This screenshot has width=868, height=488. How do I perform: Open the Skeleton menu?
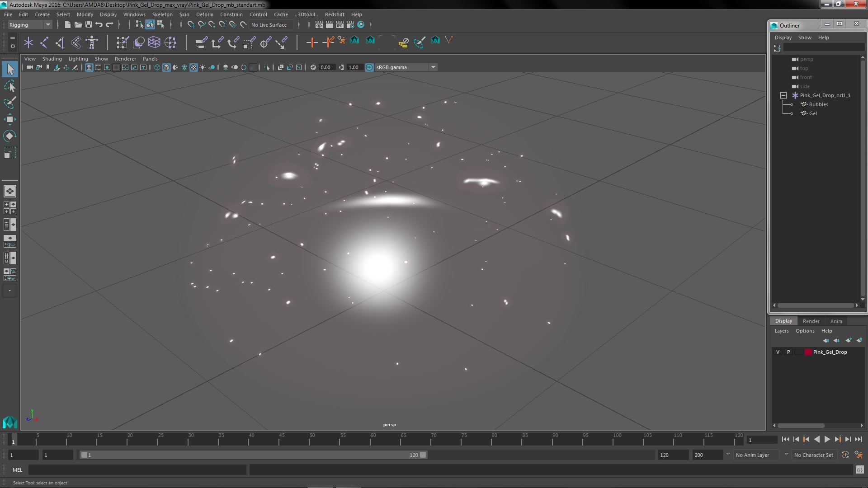pyautogui.click(x=162, y=14)
